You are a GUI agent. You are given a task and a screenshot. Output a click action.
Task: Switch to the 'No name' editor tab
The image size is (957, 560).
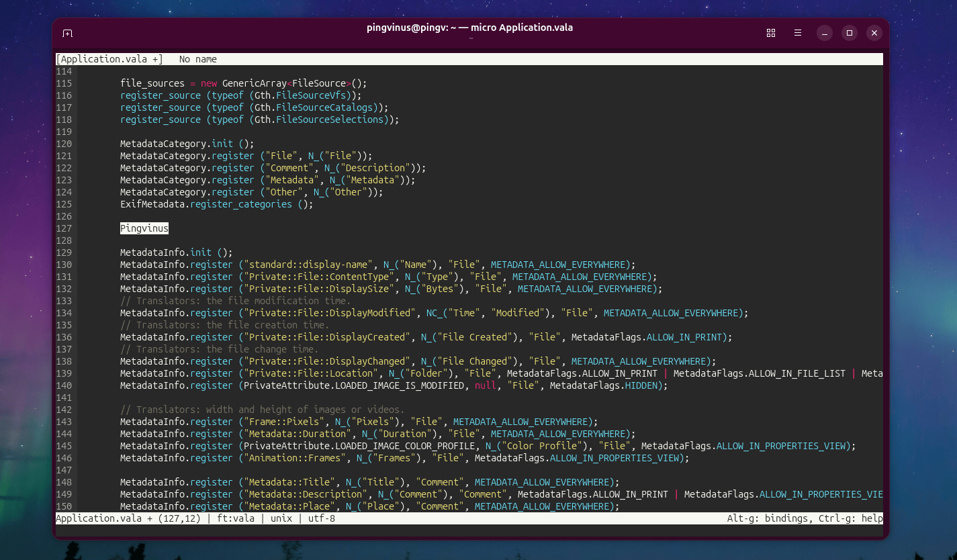198,59
